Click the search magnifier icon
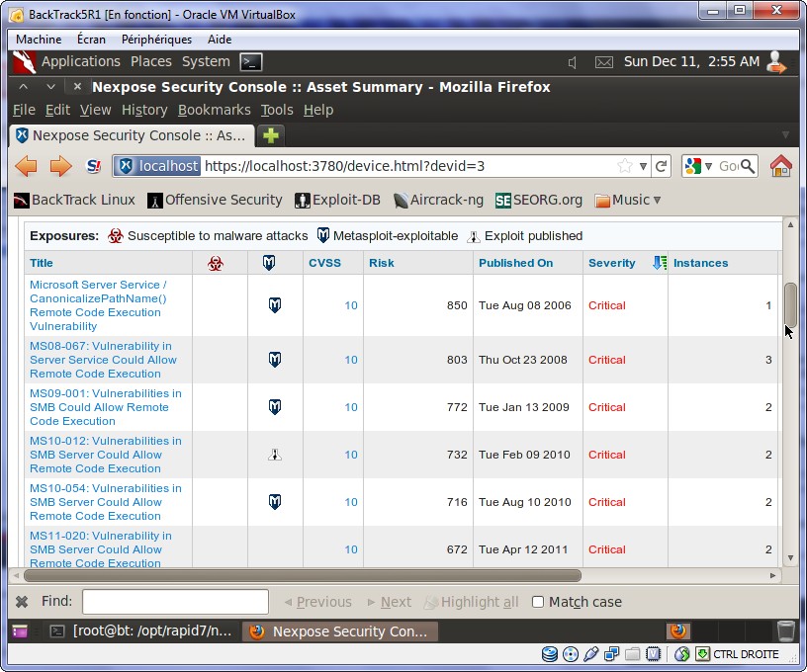Screen dimensions: 807x672 tap(748, 166)
